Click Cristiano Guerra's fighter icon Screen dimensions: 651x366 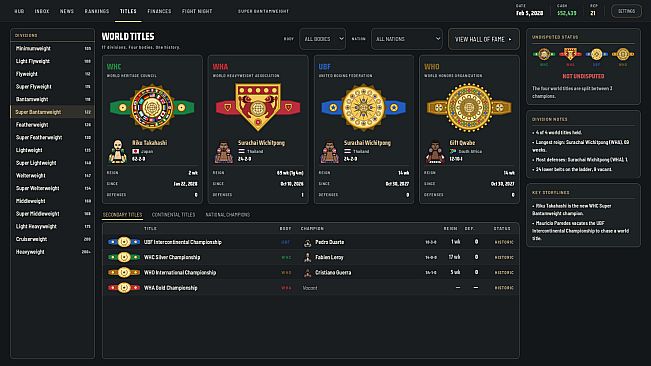click(x=307, y=273)
